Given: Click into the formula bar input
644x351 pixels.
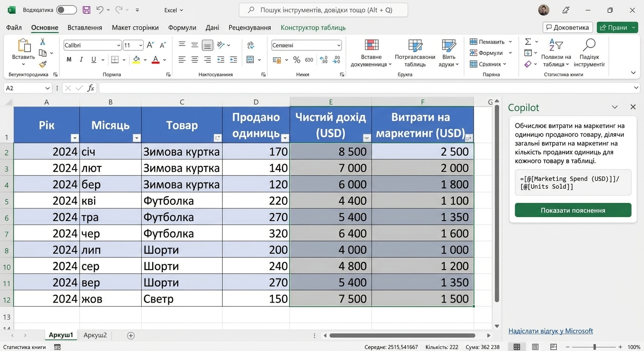Looking at the screenshot, I should (x=366, y=88).
